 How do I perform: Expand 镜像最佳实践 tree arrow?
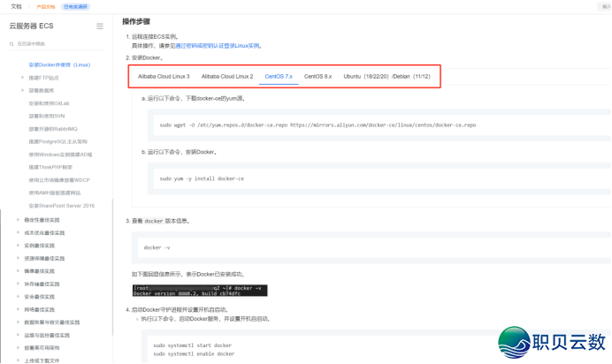18,271
